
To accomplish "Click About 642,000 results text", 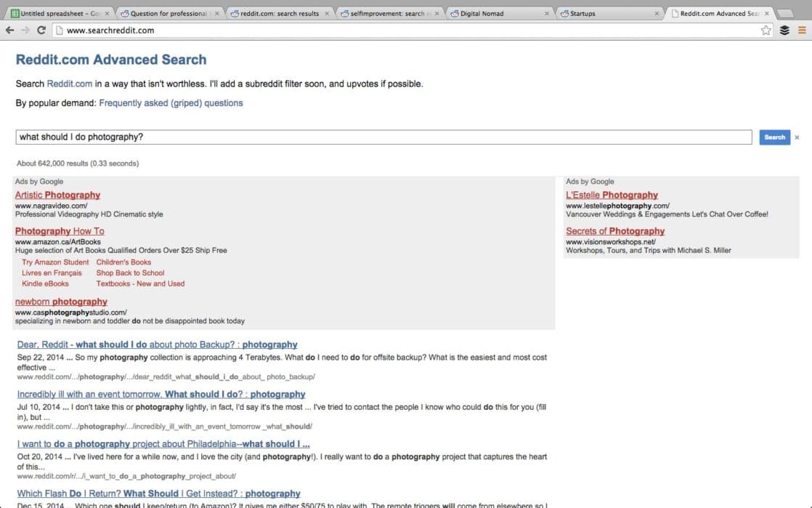I will click(x=78, y=164).
